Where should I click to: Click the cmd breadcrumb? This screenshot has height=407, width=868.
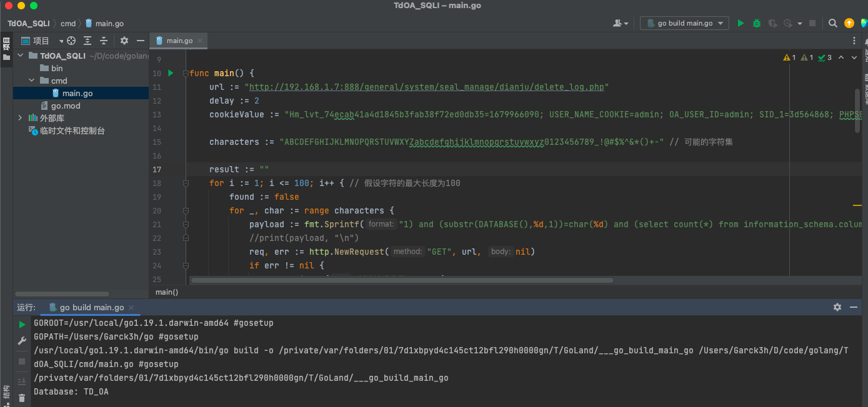(x=68, y=23)
